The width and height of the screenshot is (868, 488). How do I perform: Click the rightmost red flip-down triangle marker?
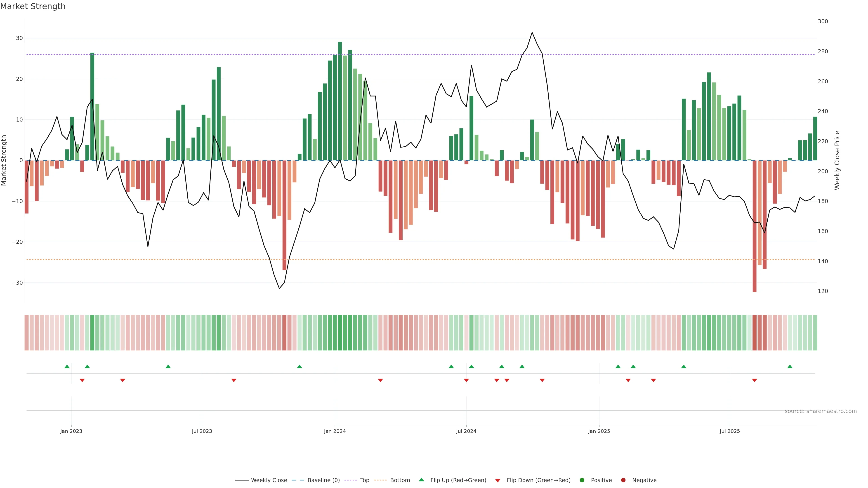[x=755, y=380]
